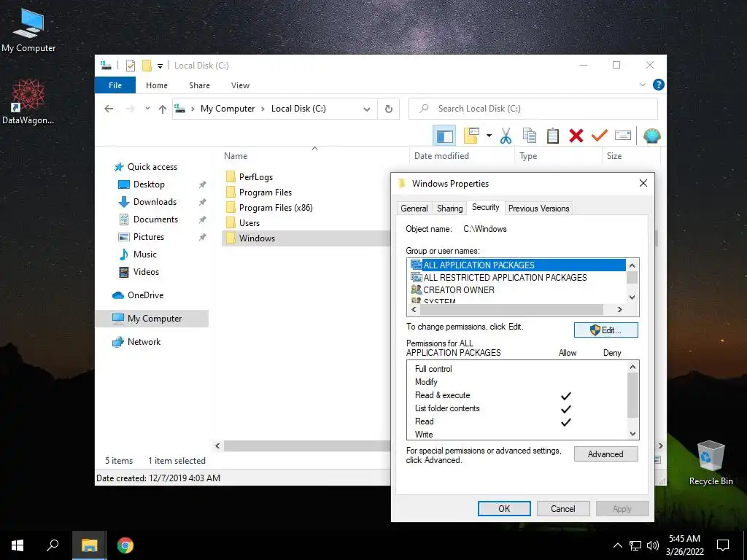Click Cancel in Windows Properties
The width and height of the screenshot is (747, 560).
(563, 508)
